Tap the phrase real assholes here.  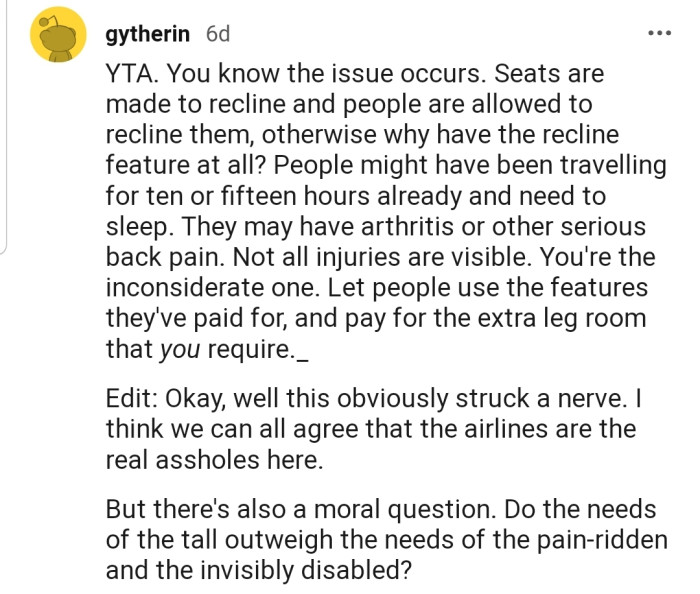click(x=214, y=460)
